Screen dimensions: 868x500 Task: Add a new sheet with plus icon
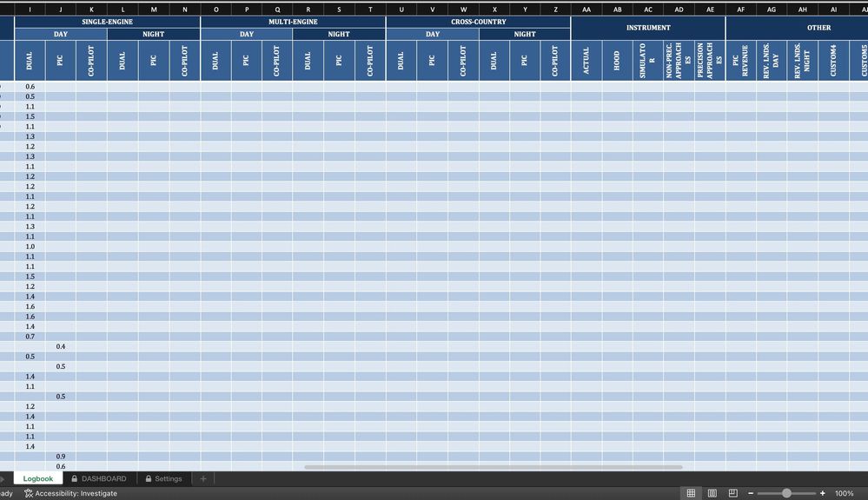coord(203,478)
